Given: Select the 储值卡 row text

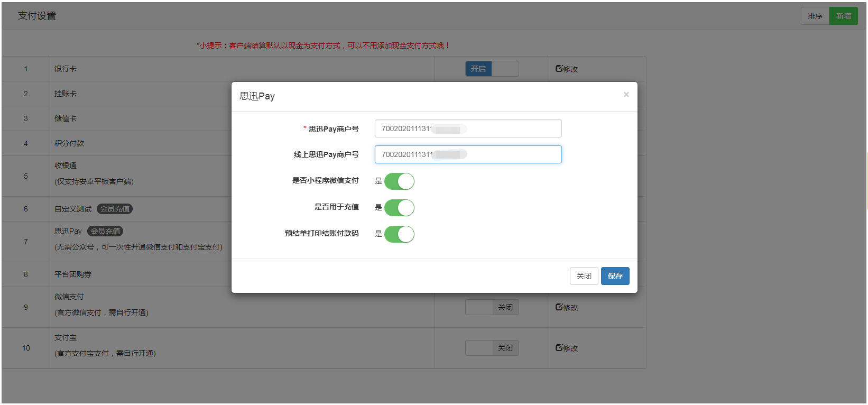Looking at the screenshot, I should 66,118.
